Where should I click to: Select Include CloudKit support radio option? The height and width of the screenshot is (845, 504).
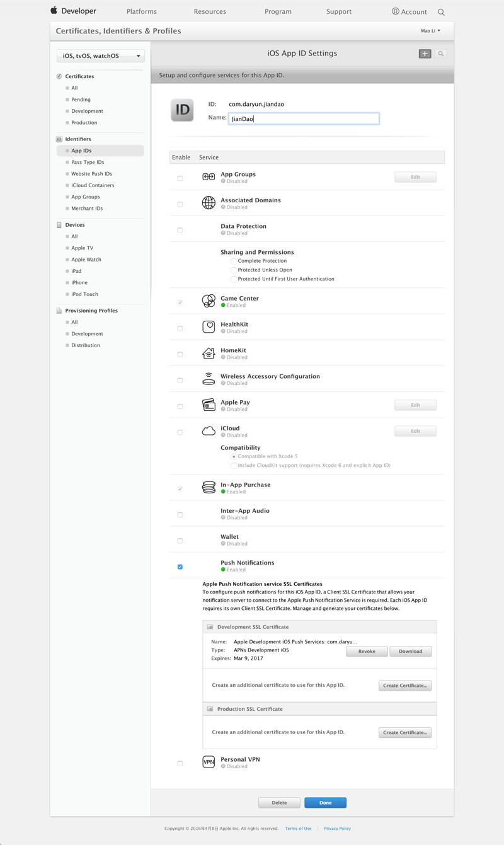(x=234, y=466)
